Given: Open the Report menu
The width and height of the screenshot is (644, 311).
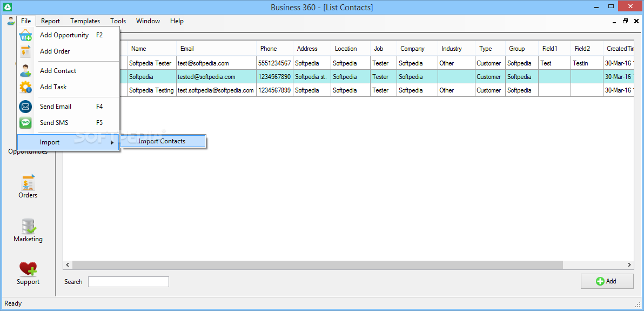Looking at the screenshot, I should (51, 21).
